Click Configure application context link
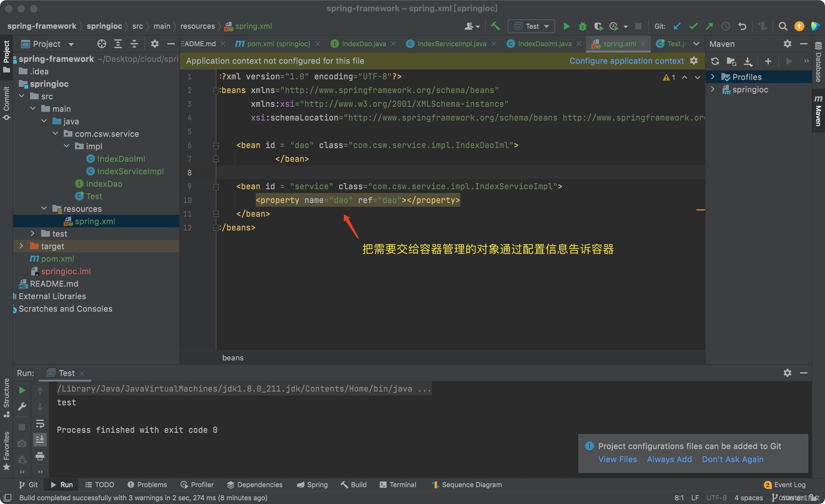825x504 pixels. 626,61
